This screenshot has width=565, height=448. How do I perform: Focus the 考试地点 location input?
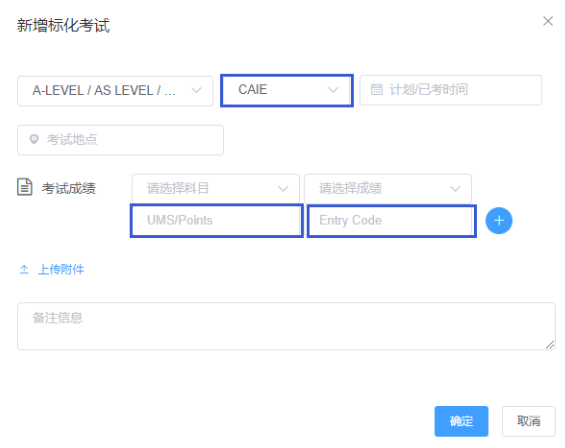pos(120,140)
